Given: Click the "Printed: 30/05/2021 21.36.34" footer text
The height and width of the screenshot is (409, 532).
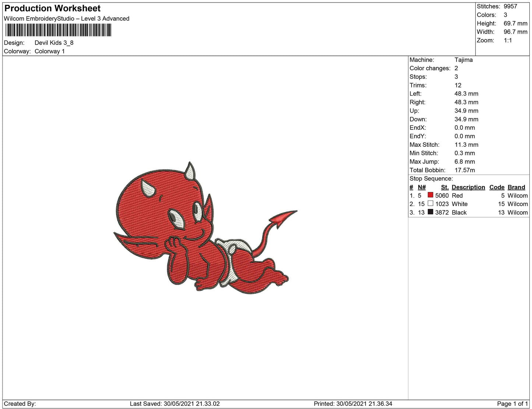Looking at the screenshot, I should tap(353, 403).
